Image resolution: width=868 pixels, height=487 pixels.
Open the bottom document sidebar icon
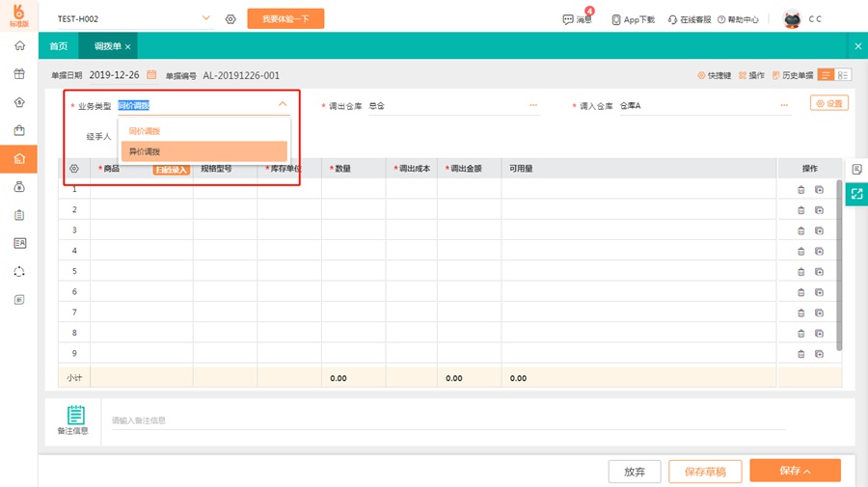click(19, 300)
